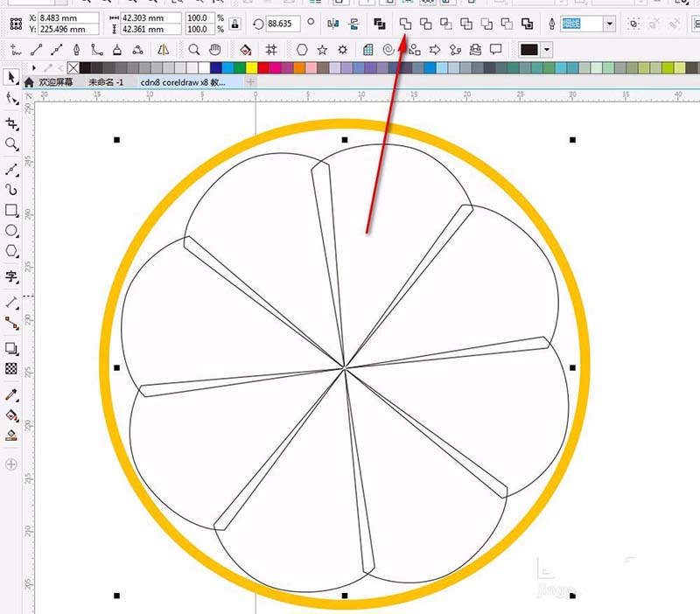
Task: Click the black outline color swatch button
Action: tap(529, 50)
